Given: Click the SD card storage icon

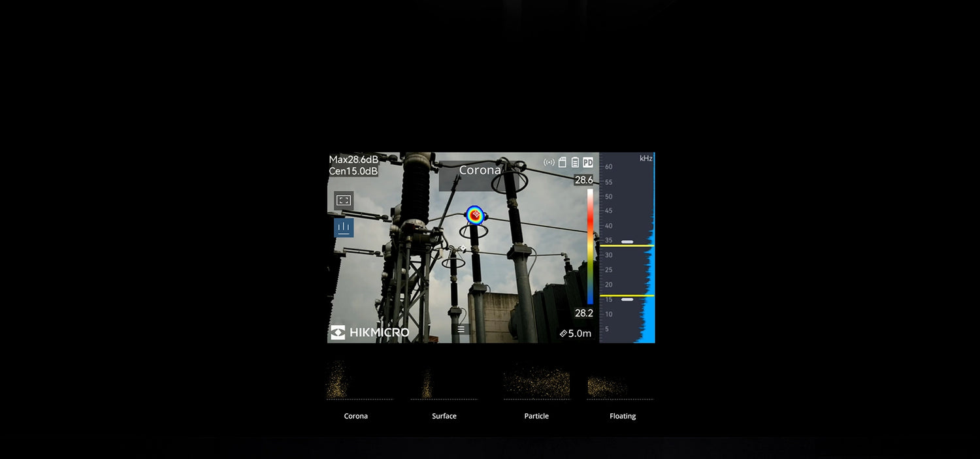Looking at the screenshot, I should 562,163.
